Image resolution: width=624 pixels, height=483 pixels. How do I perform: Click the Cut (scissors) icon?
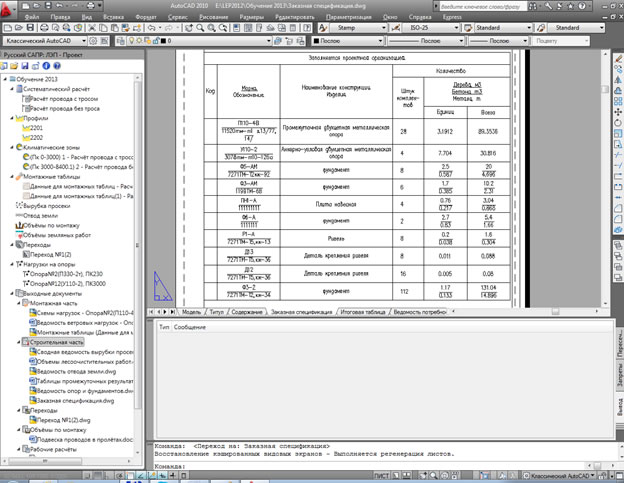pyautogui.click(x=92, y=28)
